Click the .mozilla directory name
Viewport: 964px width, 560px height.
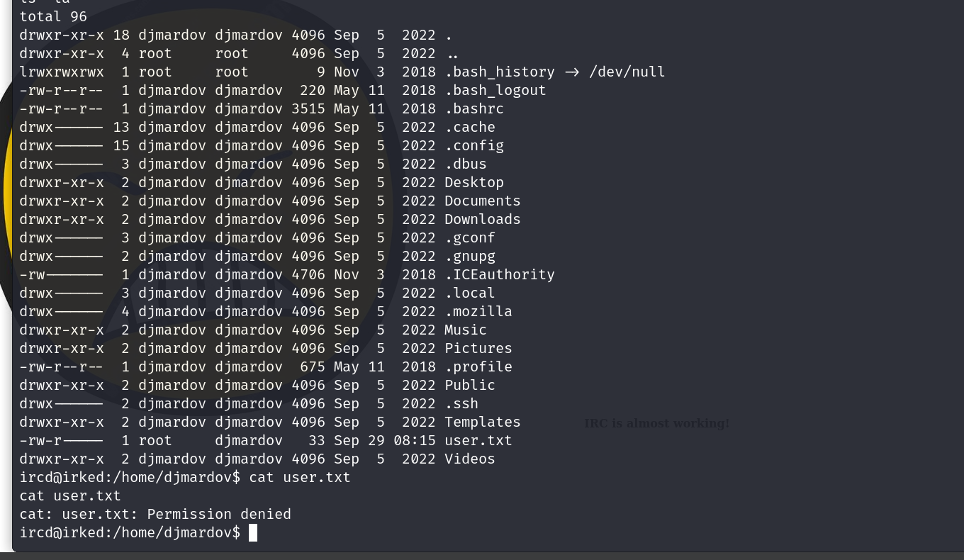click(x=478, y=311)
